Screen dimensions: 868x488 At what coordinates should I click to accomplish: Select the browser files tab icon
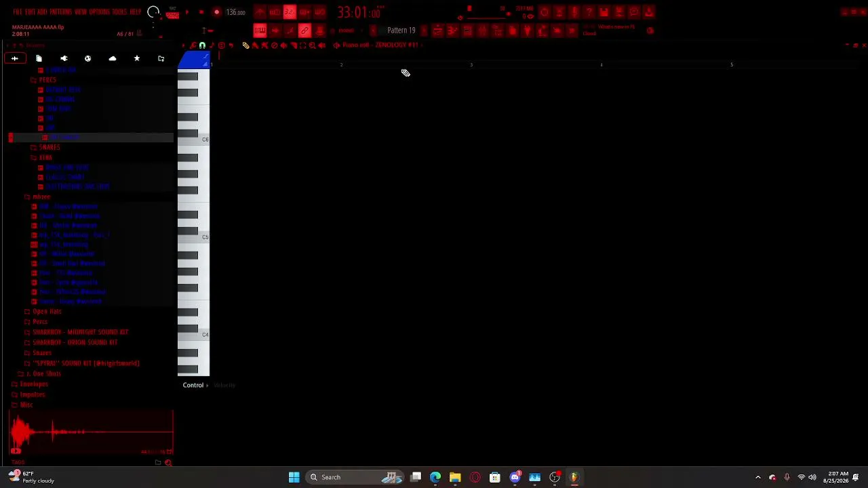coord(39,58)
